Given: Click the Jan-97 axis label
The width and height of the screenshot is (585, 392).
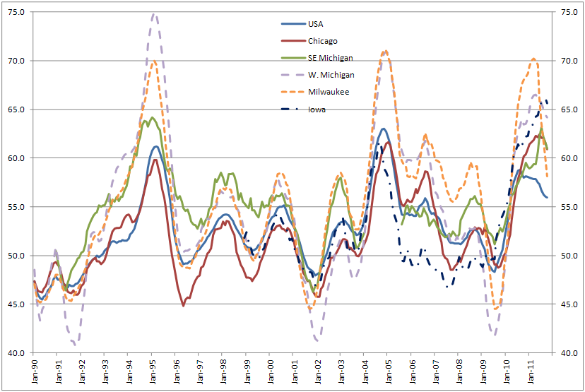Looking at the screenshot, I should coord(200,372).
